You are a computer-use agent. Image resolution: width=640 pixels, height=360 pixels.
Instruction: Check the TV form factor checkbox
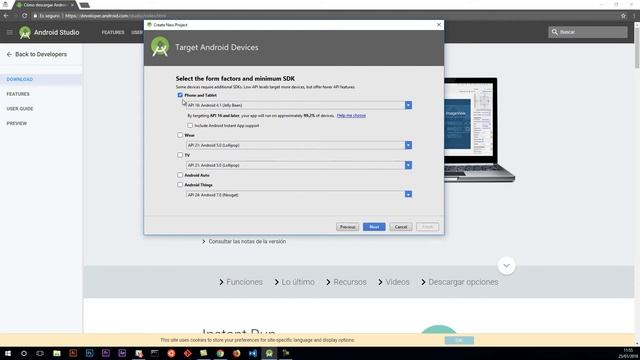click(x=180, y=155)
